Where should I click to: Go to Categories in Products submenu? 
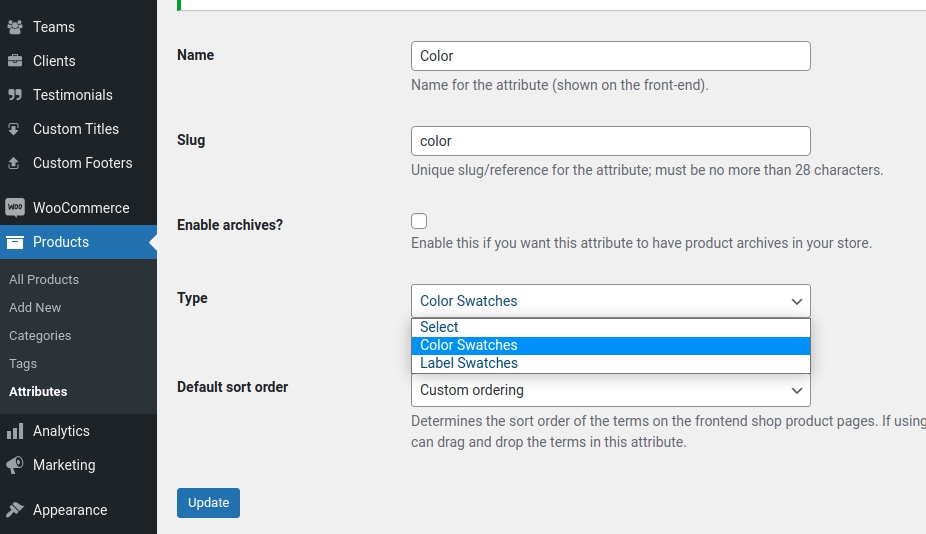(40, 336)
